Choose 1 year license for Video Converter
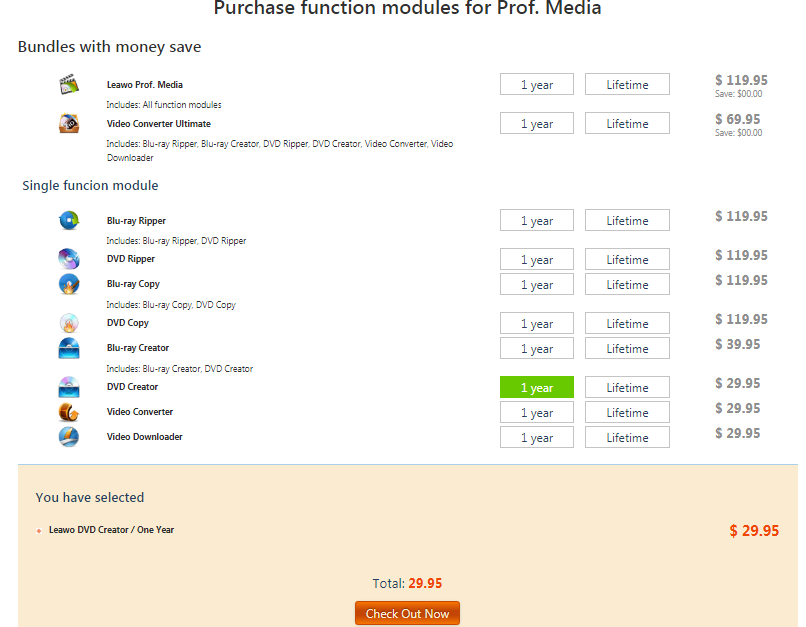 [x=537, y=412]
